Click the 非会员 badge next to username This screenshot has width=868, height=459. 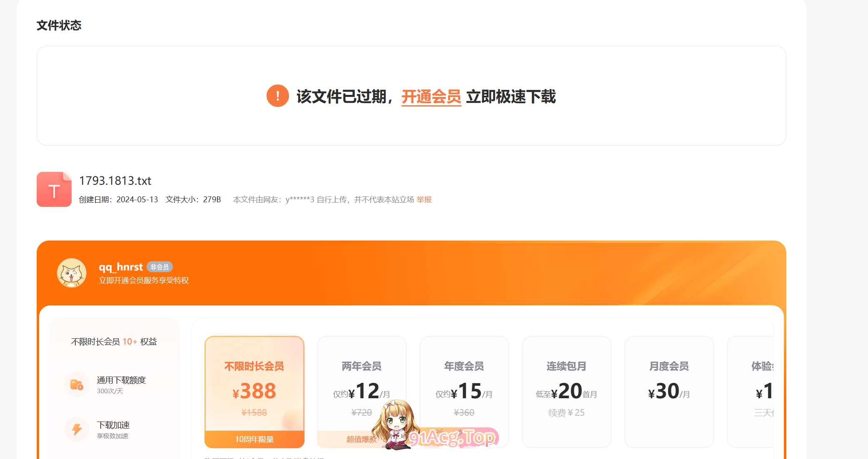click(x=160, y=267)
